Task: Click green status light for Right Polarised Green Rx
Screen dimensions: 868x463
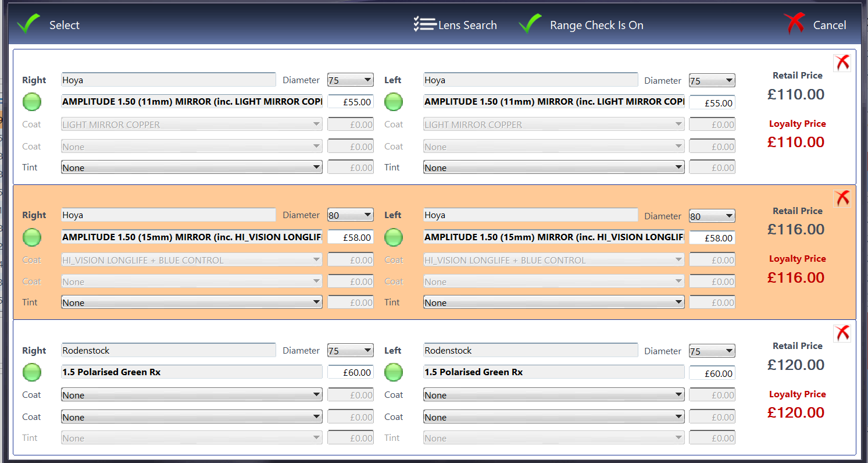Action: [x=32, y=372]
